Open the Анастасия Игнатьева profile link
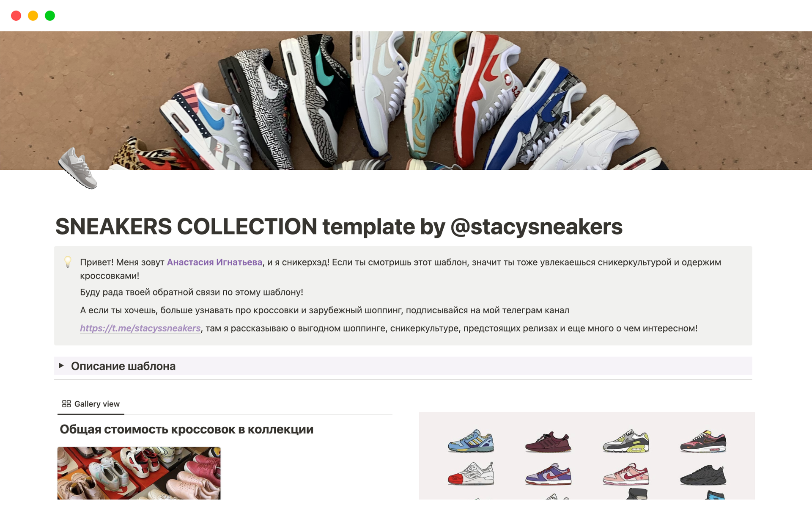812x508 pixels. coord(214,262)
